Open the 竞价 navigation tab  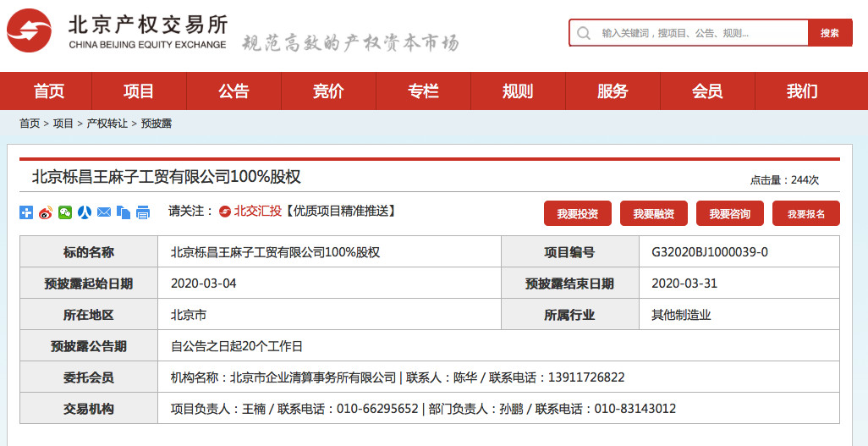coord(328,91)
